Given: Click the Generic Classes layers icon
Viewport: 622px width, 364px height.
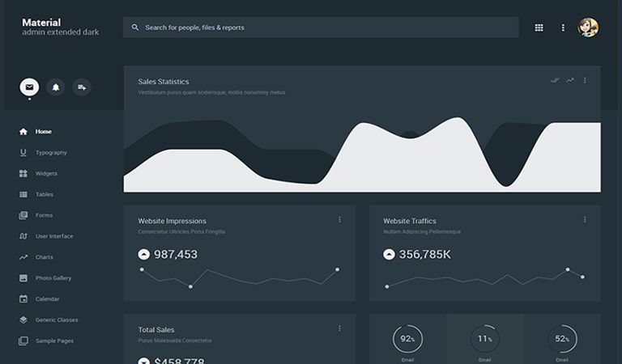Looking at the screenshot, I should [23, 320].
